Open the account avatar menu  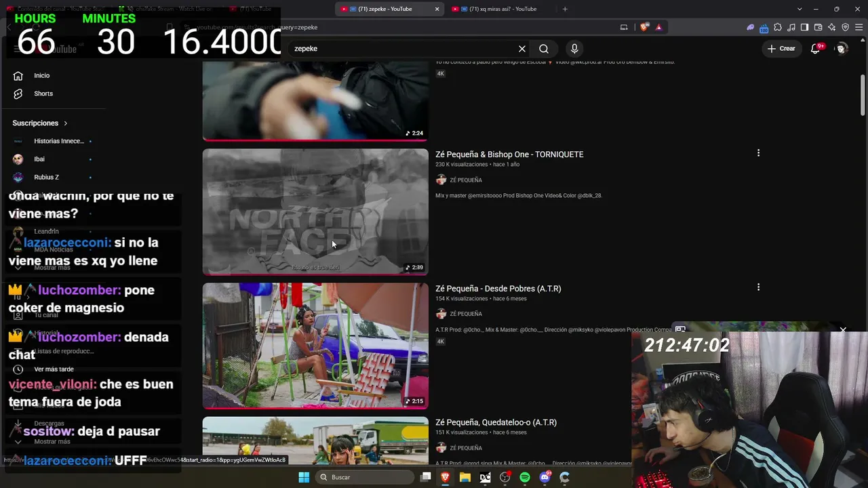(842, 49)
